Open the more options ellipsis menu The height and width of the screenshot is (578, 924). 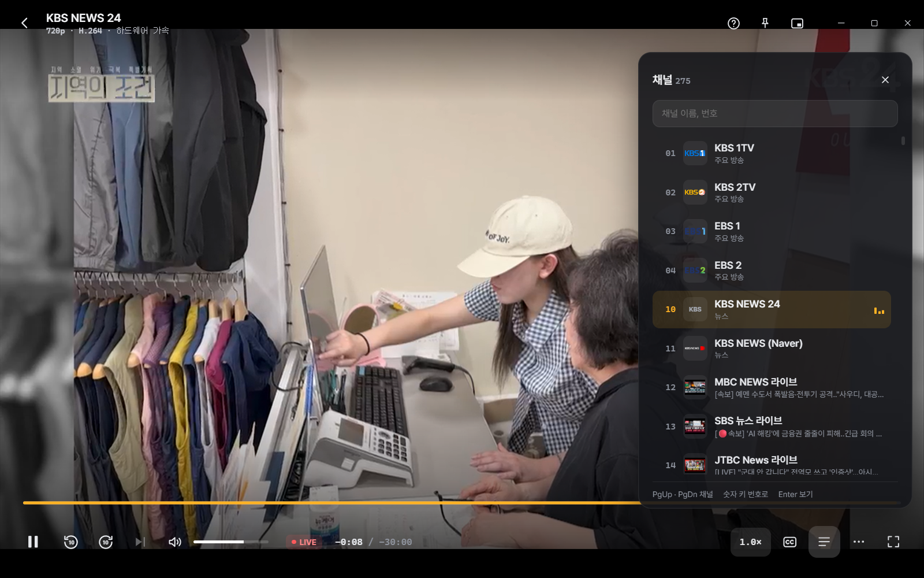(859, 542)
